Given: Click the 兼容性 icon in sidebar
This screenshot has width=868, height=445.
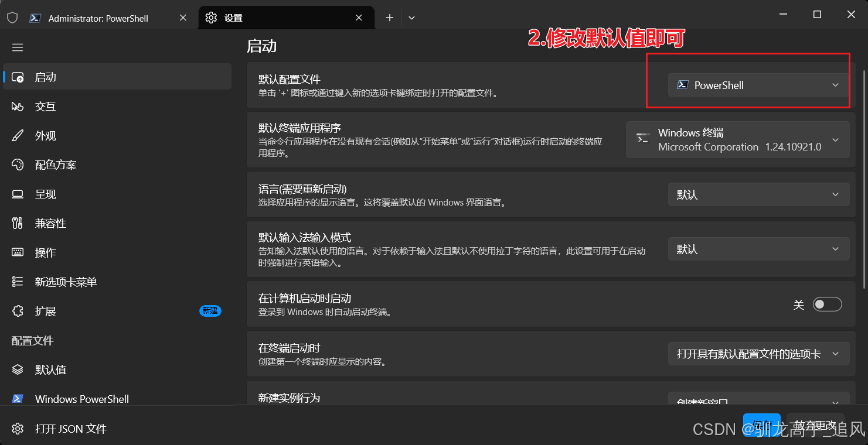Looking at the screenshot, I should coord(18,224).
